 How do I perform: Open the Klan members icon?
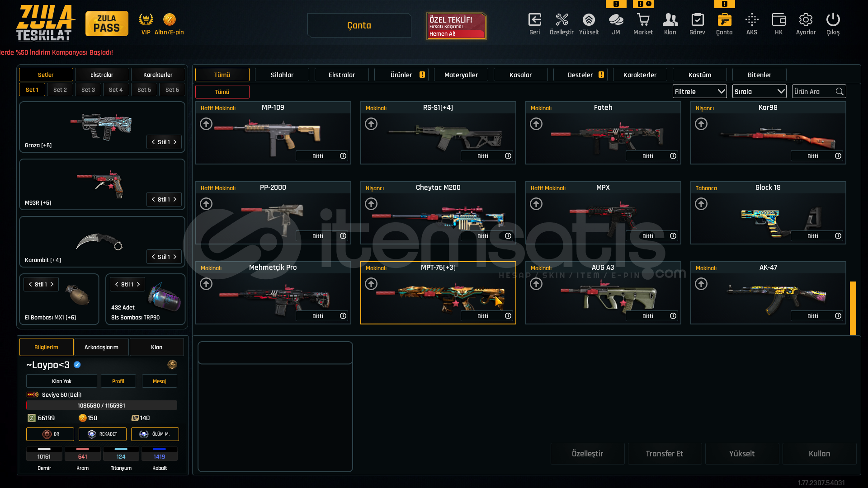[x=670, y=20]
